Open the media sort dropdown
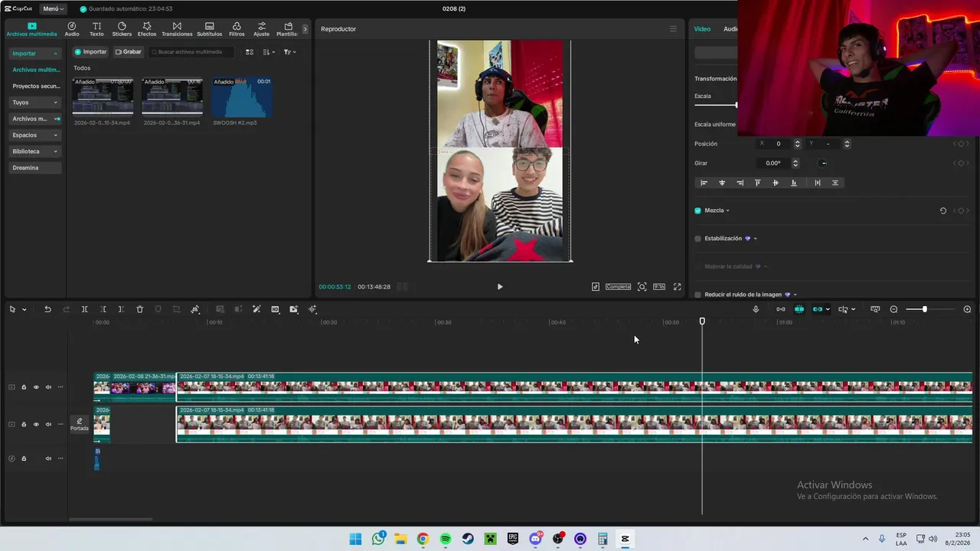 pos(269,52)
